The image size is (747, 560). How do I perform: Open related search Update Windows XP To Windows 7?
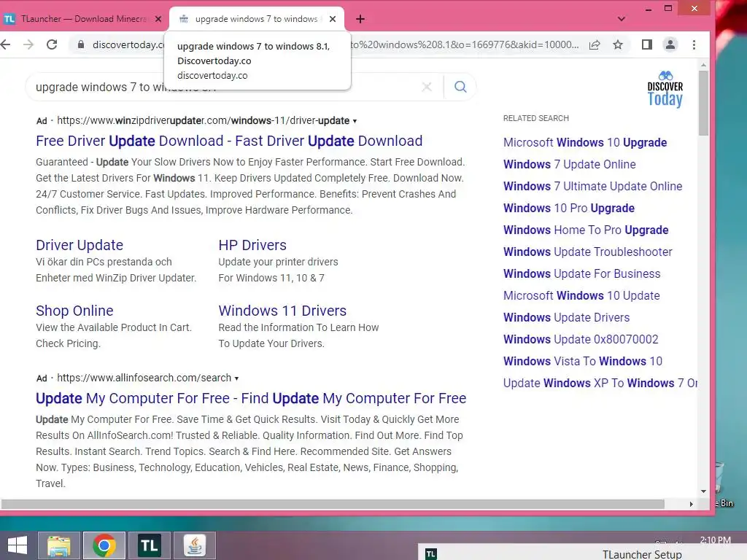click(600, 384)
